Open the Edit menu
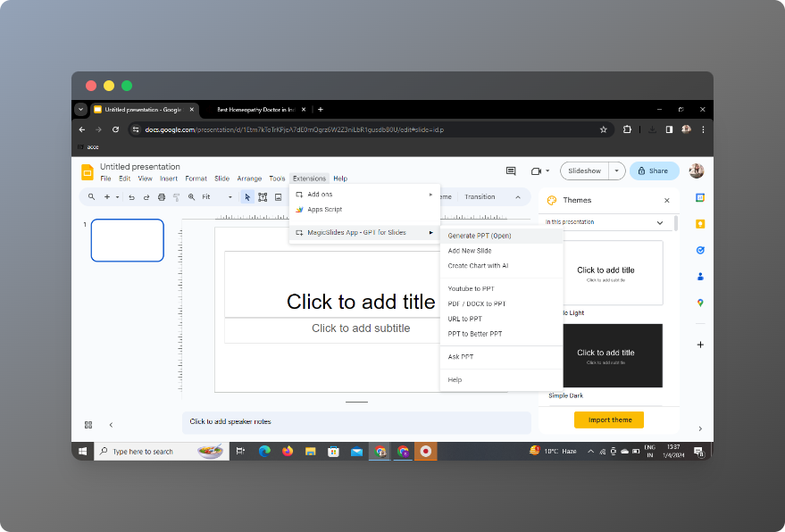785x532 pixels. point(125,179)
